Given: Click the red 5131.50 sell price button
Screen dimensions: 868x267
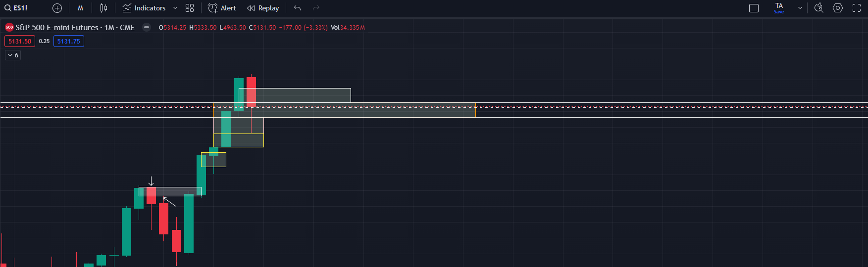Looking at the screenshot, I should tap(20, 41).
